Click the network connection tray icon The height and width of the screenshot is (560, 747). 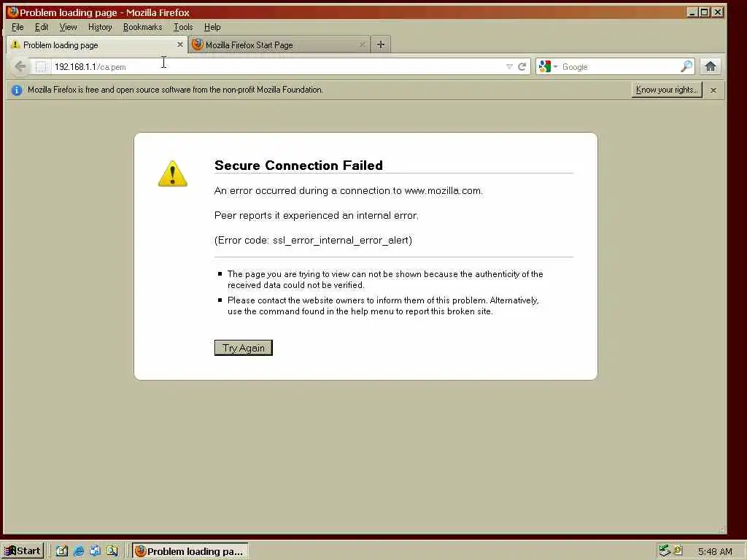665,551
